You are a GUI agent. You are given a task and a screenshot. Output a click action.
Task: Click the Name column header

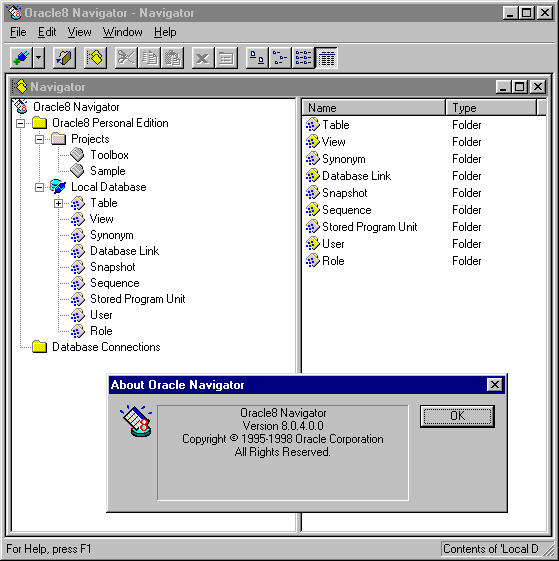374,108
